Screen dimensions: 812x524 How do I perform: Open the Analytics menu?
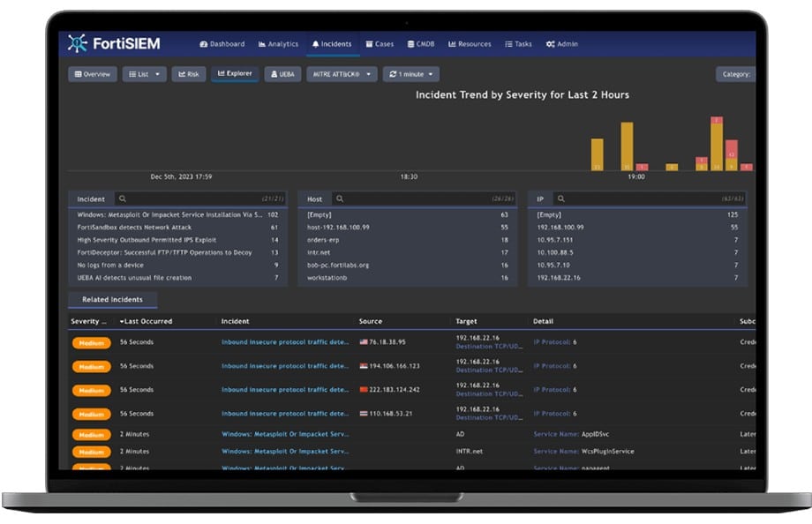click(278, 44)
